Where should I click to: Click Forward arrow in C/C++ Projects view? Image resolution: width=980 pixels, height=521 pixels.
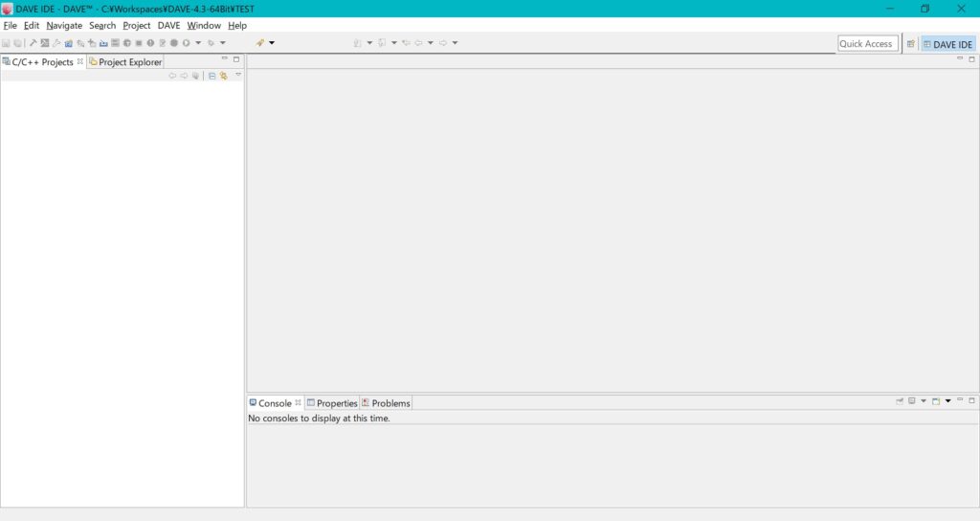tap(184, 76)
